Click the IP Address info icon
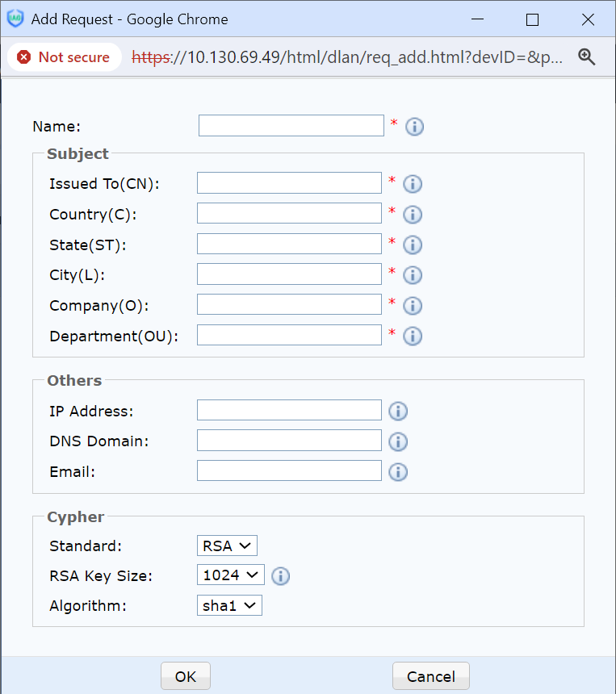 (x=398, y=412)
